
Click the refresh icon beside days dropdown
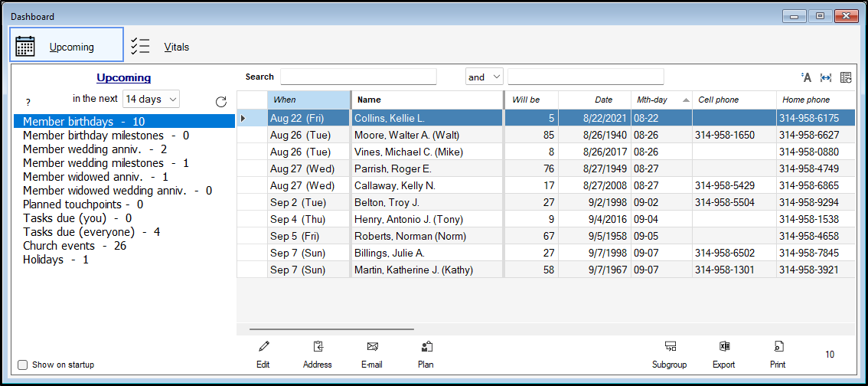point(221,102)
